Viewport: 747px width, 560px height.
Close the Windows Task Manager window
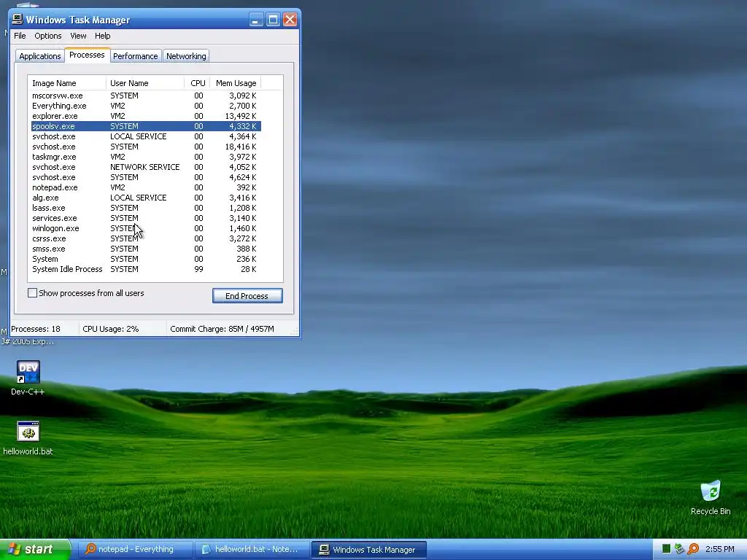click(x=290, y=20)
